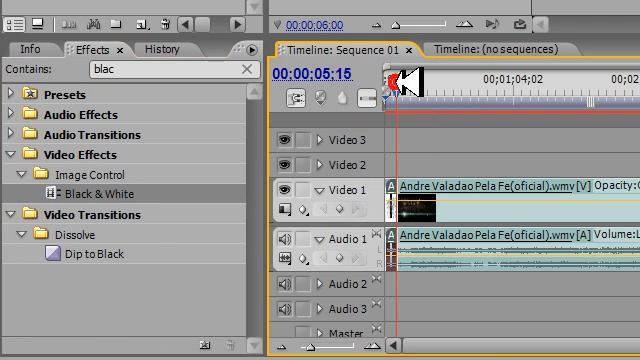
Task: Switch project panel to list view
Action: pyautogui.click(x=14, y=24)
